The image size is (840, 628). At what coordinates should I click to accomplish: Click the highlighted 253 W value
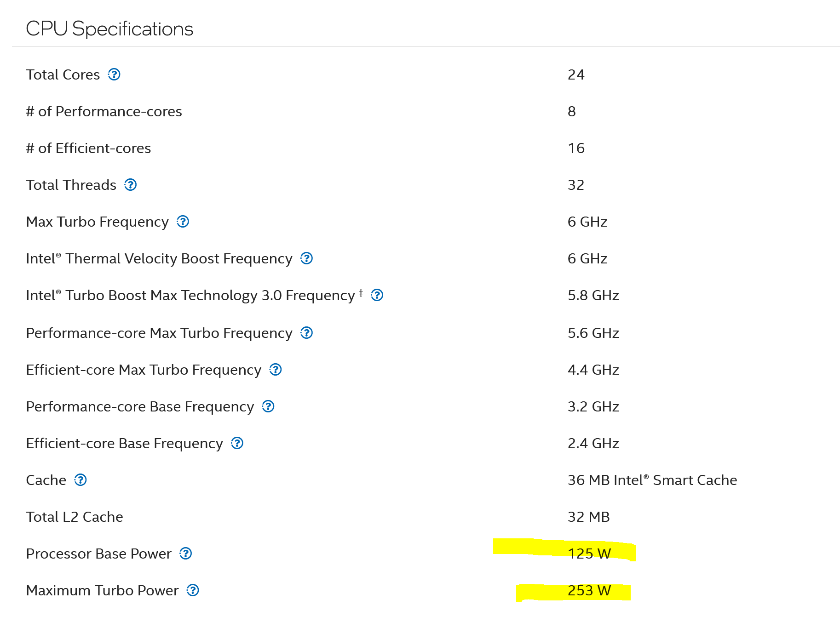click(x=589, y=590)
